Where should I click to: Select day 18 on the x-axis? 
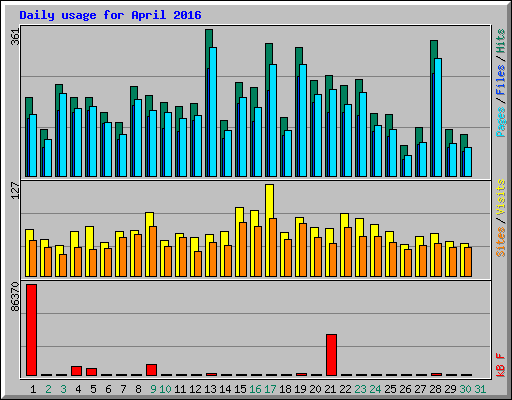pyautogui.click(x=285, y=389)
